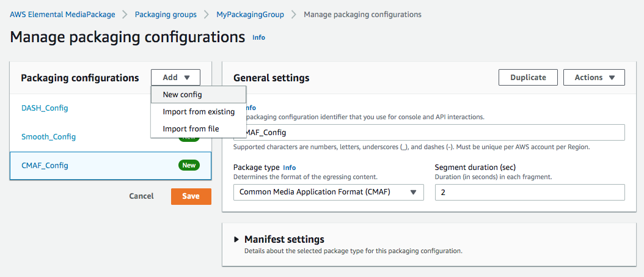Click the New badge on CMAF_Config
This screenshot has height=277, width=644.
tap(189, 165)
